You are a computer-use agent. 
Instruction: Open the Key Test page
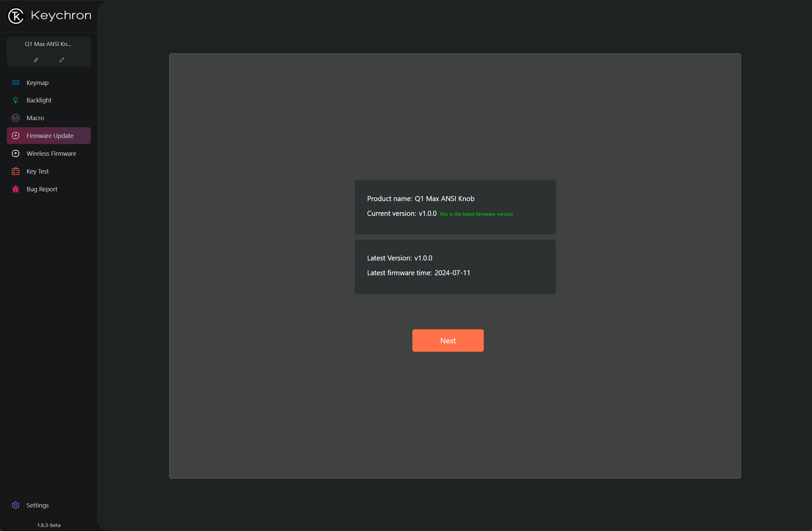49,172
